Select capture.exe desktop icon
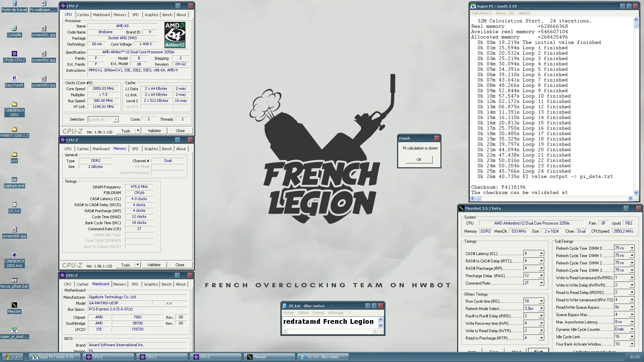 pos(14,182)
